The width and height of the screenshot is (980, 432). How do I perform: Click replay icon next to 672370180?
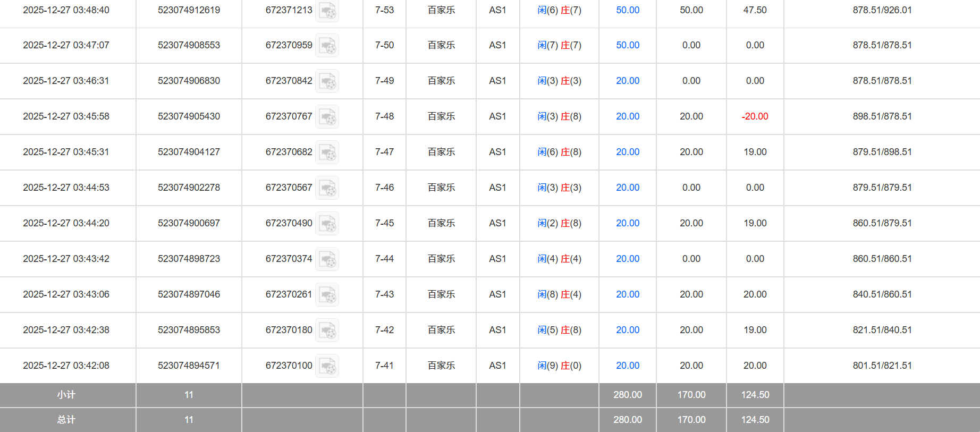(x=327, y=331)
